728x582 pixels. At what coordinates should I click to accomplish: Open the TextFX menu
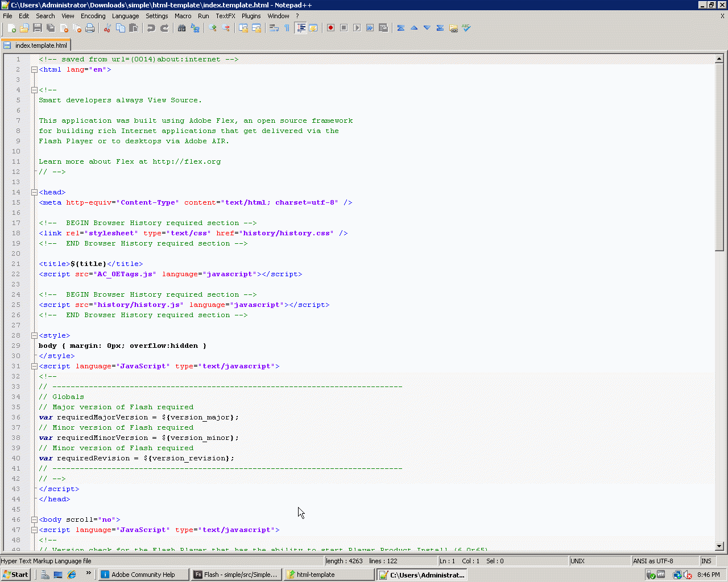pos(225,16)
